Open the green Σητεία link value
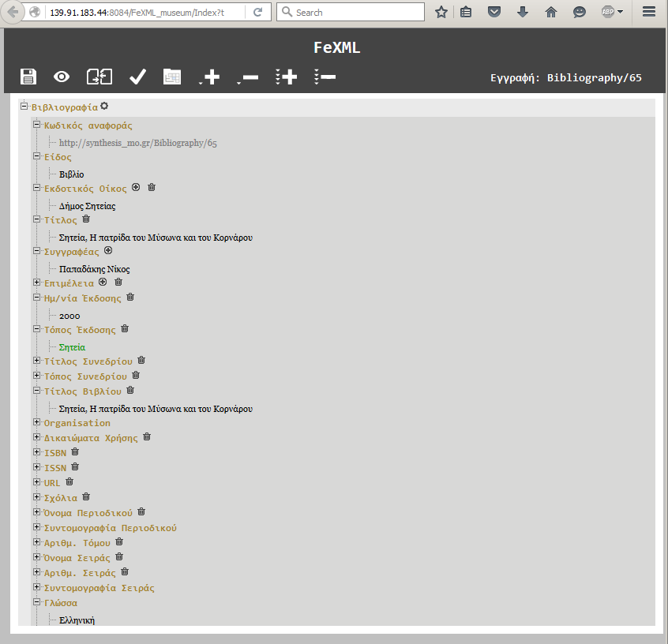The height and width of the screenshot is (644, 668). (x=72, y=347)
